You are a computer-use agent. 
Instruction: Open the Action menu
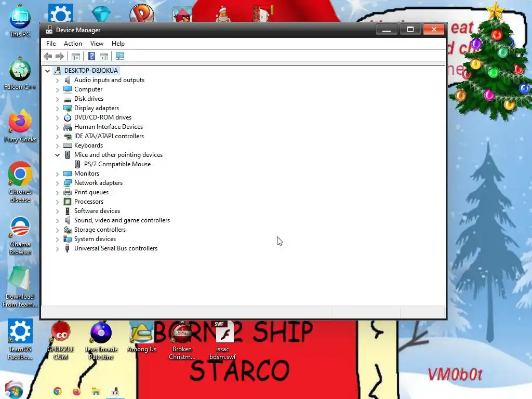tap(73, 44)
